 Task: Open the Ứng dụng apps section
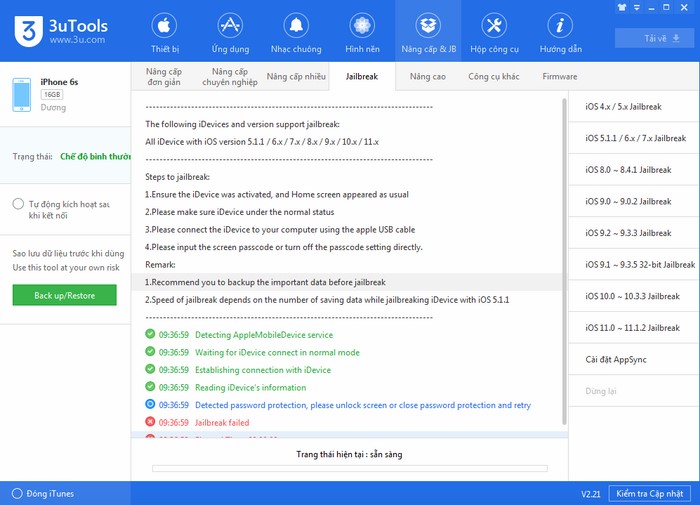pos(230,33)
